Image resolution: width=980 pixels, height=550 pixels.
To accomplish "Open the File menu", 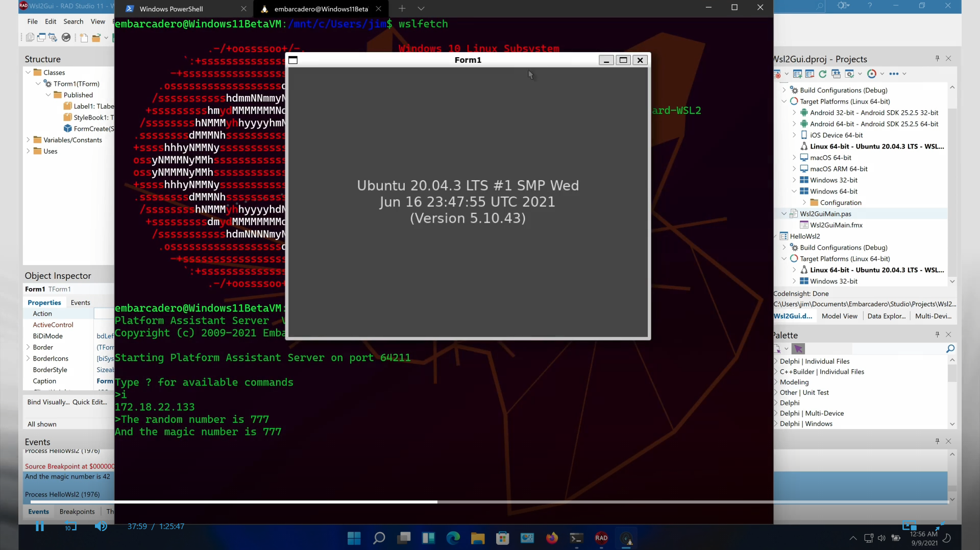I will click(x=32, y=21).
